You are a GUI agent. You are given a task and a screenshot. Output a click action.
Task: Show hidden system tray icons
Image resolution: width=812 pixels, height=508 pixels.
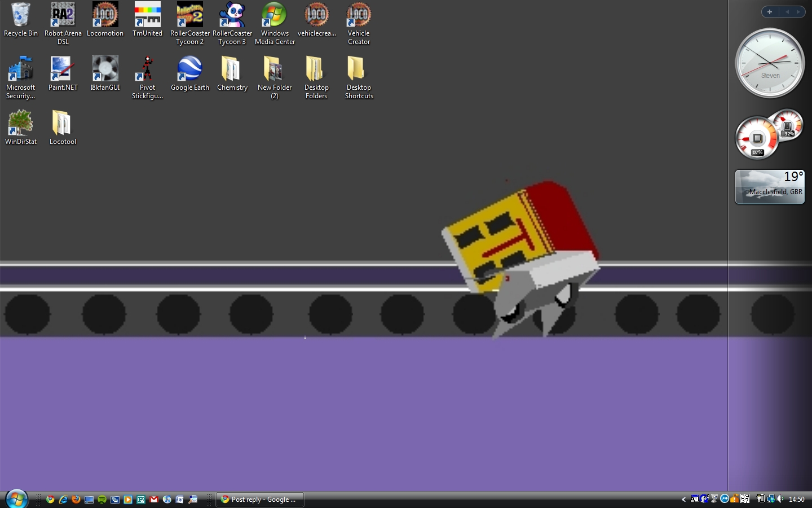click(x=683, y=499)
